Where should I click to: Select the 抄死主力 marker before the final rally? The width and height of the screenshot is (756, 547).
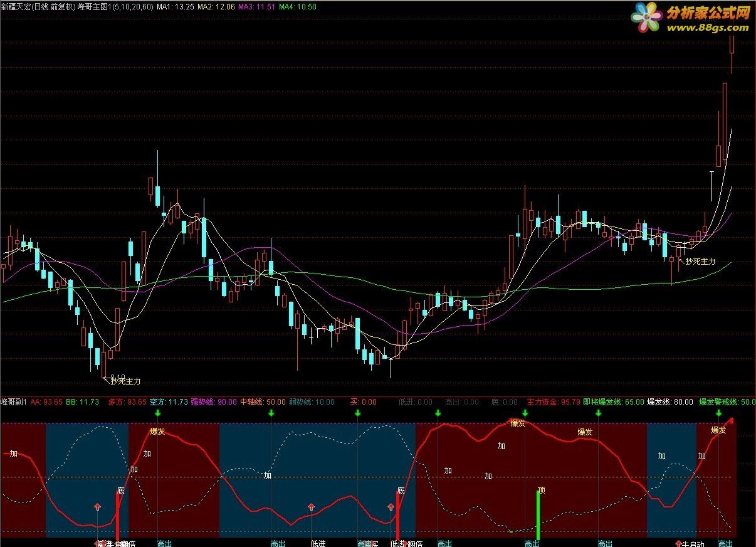[x=700, y=262]
